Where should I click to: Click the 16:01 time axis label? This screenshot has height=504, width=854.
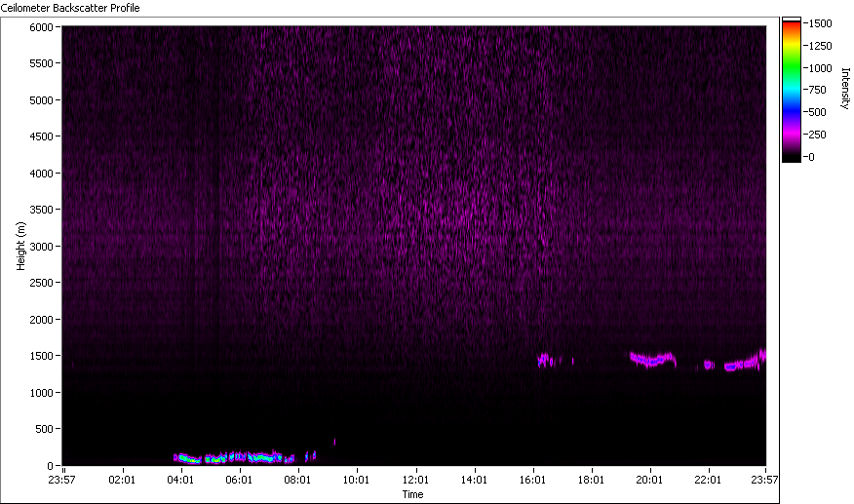[532, 480]
